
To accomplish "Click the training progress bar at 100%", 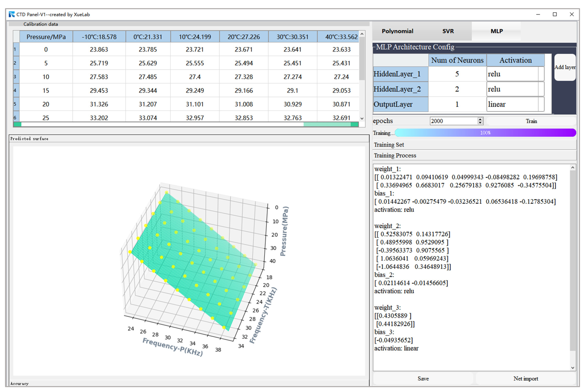I will [485, 133].
